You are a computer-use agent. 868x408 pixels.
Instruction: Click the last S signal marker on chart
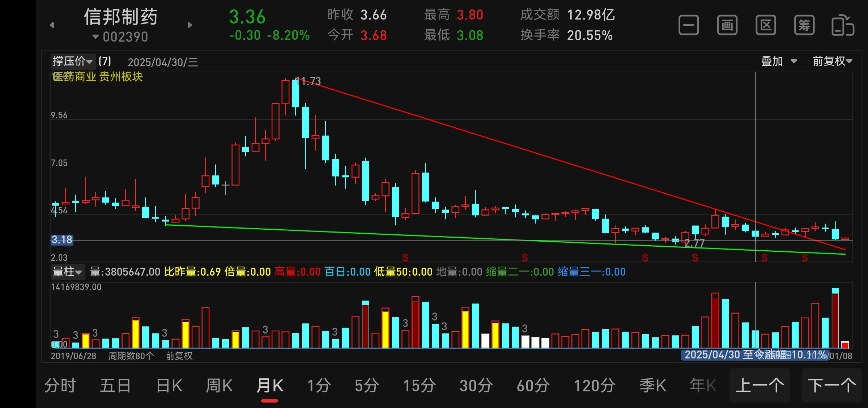point(804,258)
